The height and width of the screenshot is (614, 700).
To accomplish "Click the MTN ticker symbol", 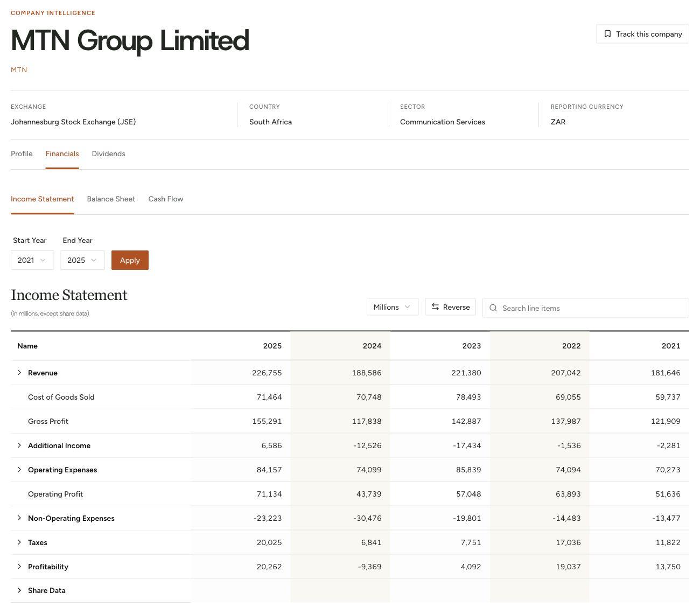I will pyautogui.click(x=19, y=69).
